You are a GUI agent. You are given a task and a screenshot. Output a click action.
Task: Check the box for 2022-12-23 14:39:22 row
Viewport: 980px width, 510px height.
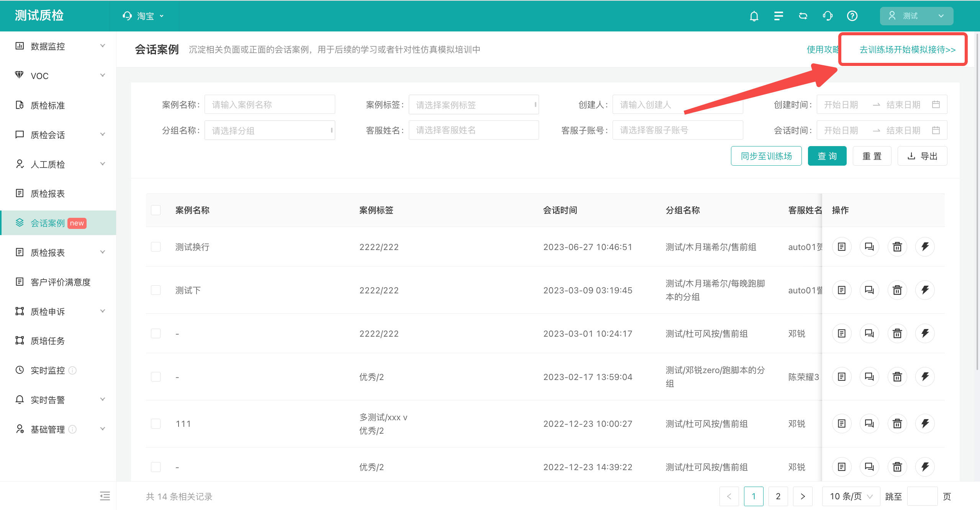point(156,467)
